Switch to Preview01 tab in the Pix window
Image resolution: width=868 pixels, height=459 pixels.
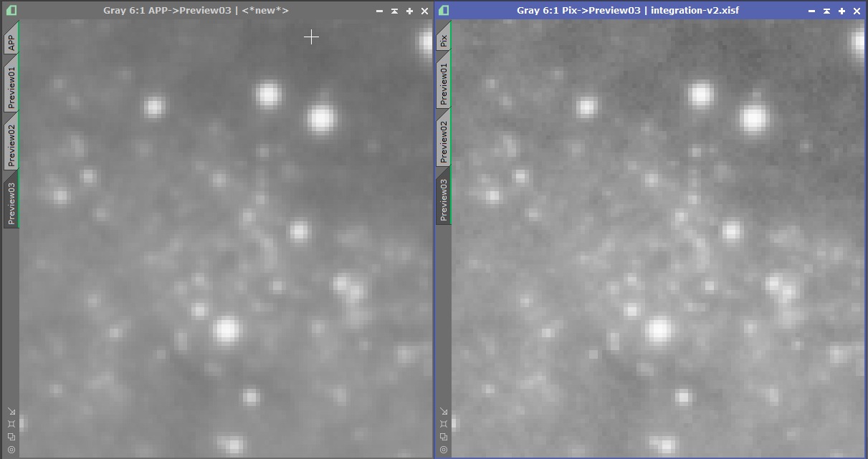coord(444,82)
